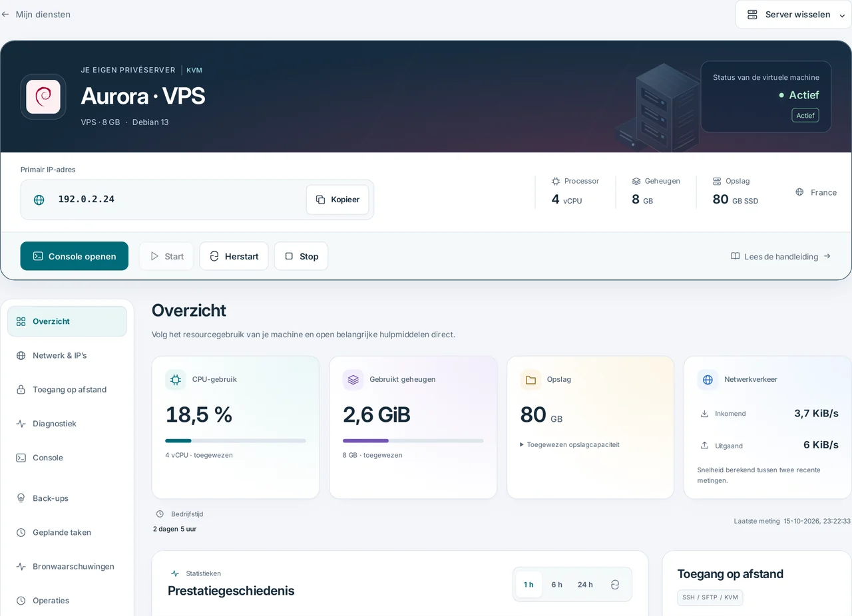Image resolution: width=852 pixels, height=616 pixels.
Task: Open the Operaties section
Action: (x=67, y=601)
